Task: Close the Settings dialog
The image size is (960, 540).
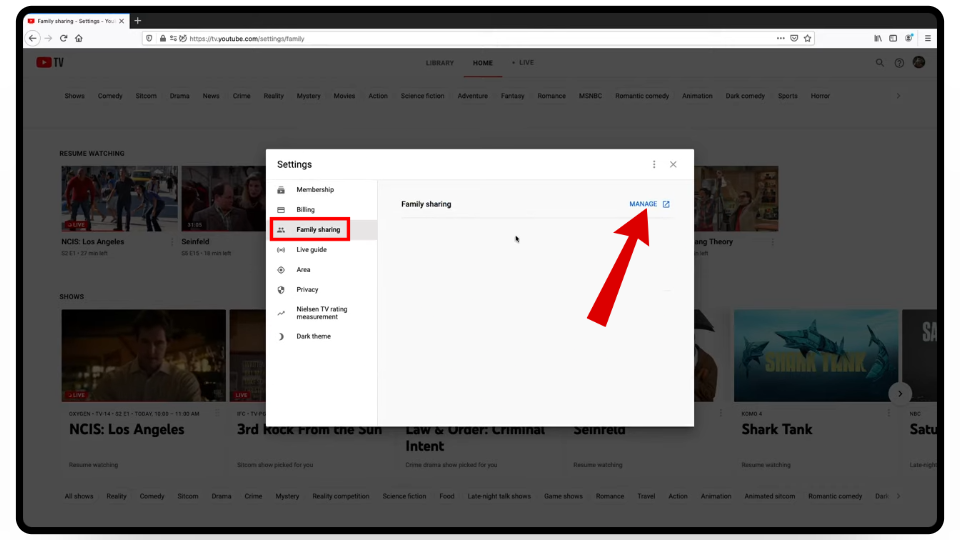Action: click(673, 164)
